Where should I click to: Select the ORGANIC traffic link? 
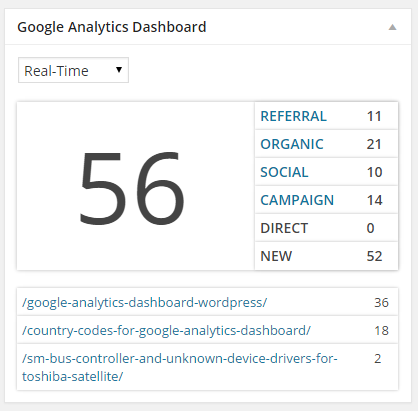[x=292, y=144]
